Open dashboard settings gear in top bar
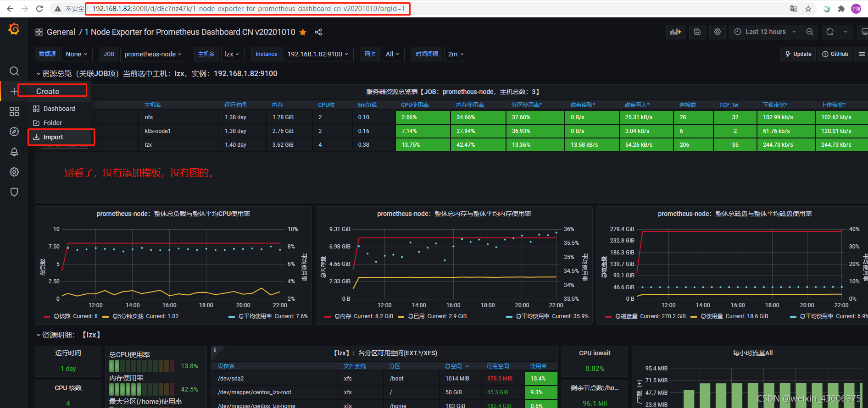Viewport: 868px width, 408px height. (x=718, y=32)
